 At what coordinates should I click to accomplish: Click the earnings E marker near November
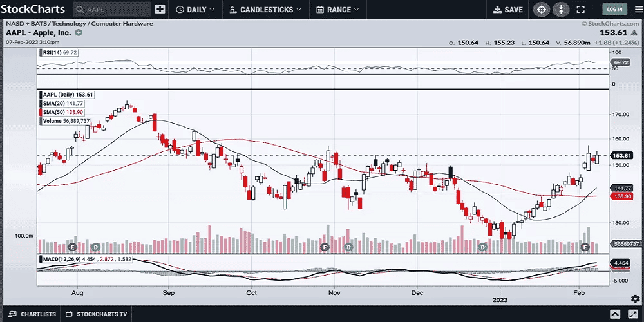324,247
